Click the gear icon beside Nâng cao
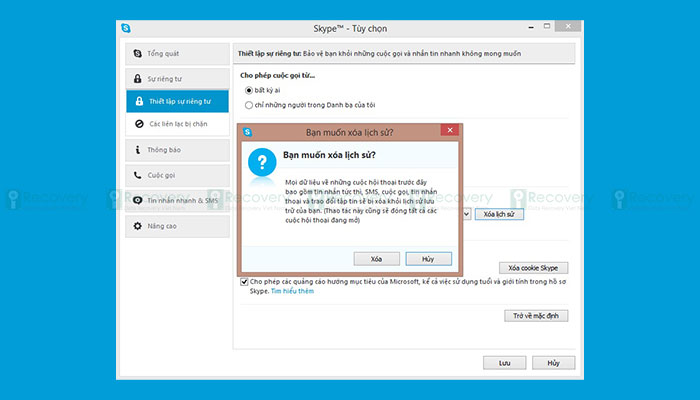700x400 pixels. click(x=138, y=226)
